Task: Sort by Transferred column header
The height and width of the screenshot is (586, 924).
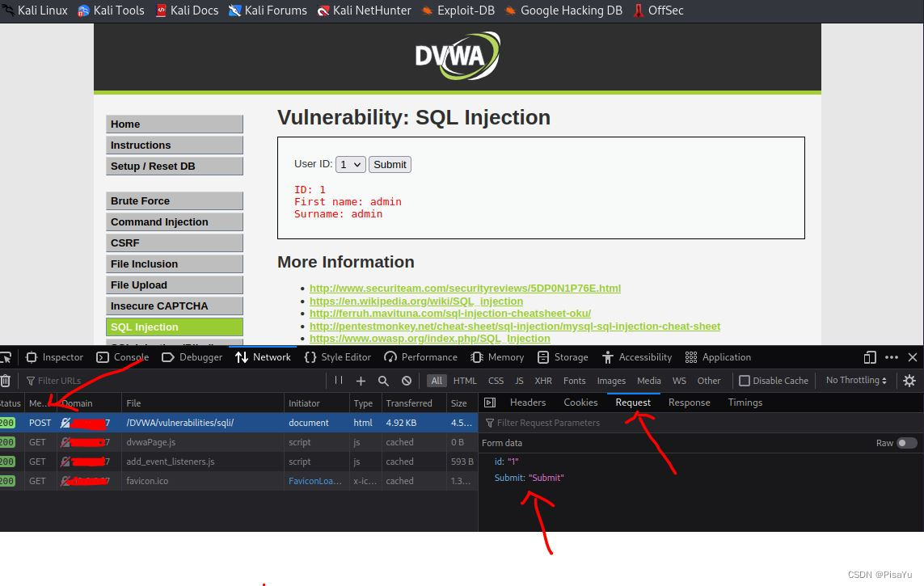Action: (413, 403)
